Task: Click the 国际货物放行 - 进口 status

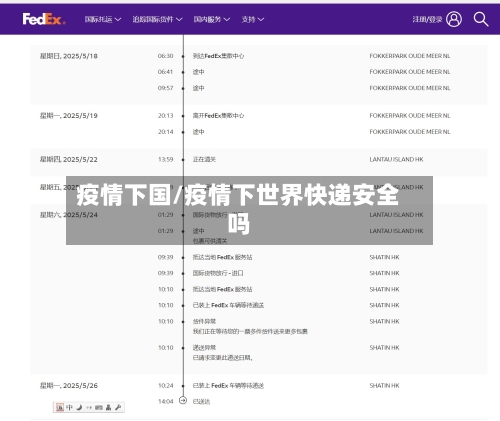Action: pyautogui.click(x=218, y=273)
